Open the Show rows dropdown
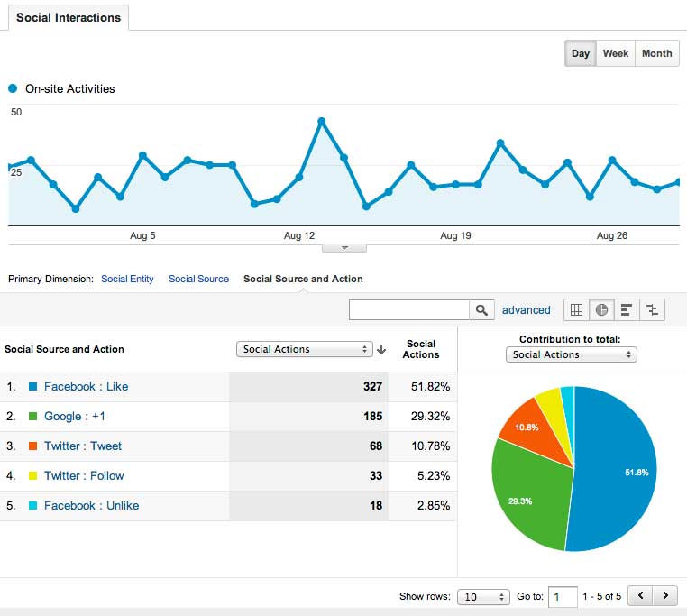 tap(483, 597)
